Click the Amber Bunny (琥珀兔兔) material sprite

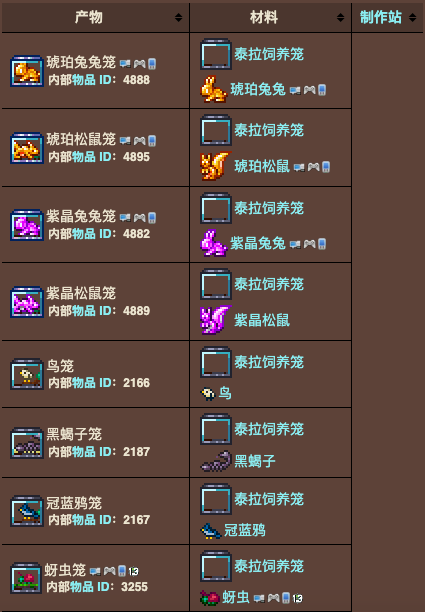coord(213,89)
